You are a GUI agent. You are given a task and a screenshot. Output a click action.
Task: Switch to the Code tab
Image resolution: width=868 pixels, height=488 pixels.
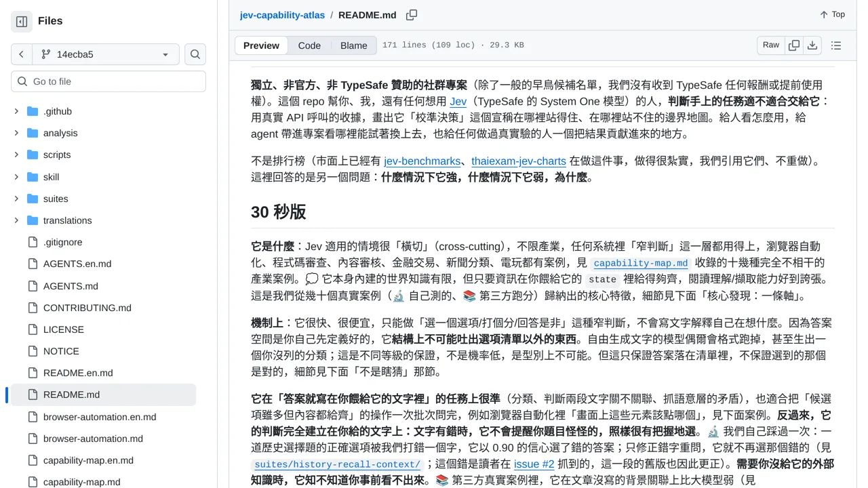pos(309,45)
